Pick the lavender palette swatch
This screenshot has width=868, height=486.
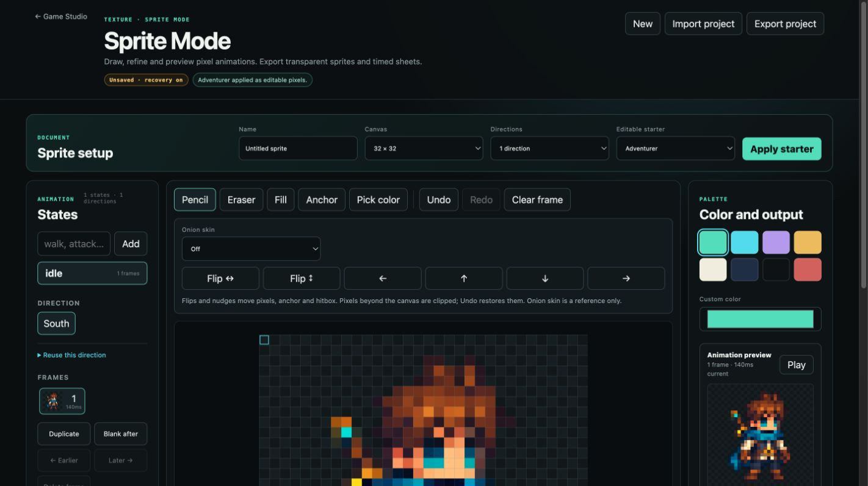pyautogui.click(x=776, y=242)
